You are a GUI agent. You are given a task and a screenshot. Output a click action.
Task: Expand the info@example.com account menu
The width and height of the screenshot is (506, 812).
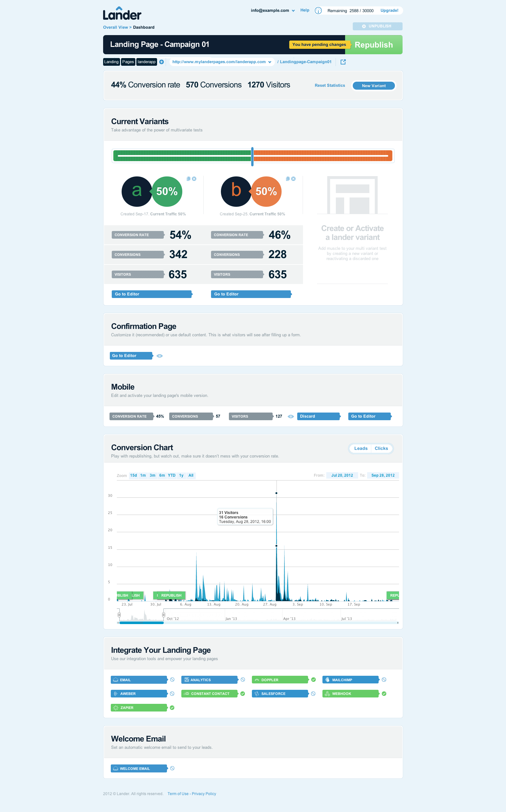click(273, 10)
